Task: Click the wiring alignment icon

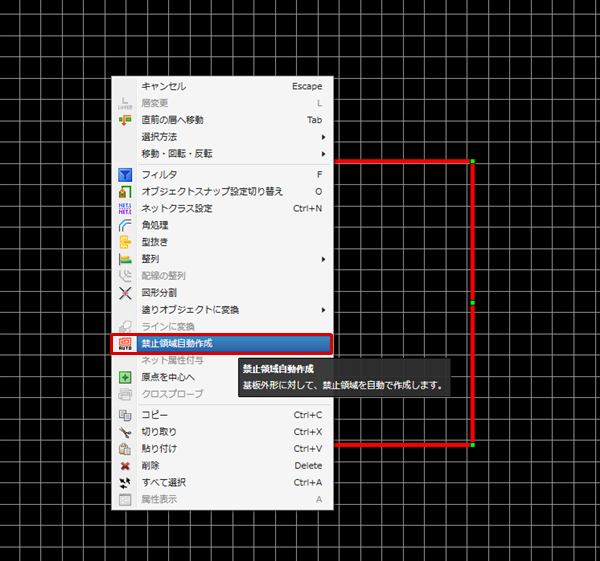Action: click(125, 276)
